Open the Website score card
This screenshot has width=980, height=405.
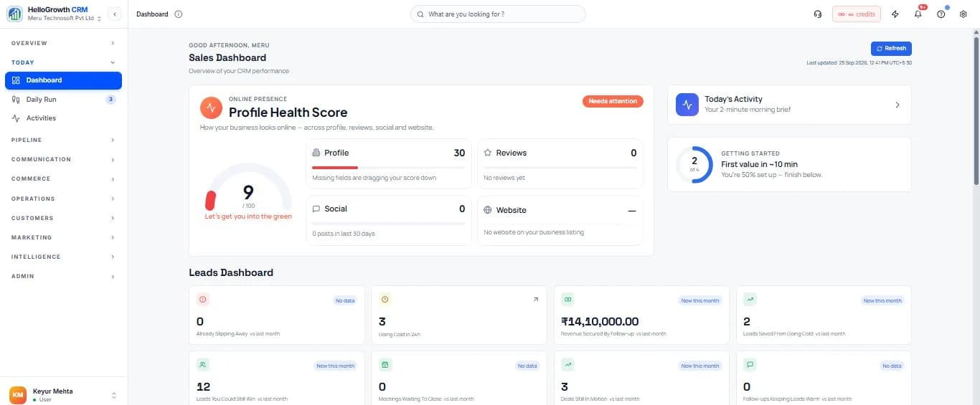tap(560, 220)
